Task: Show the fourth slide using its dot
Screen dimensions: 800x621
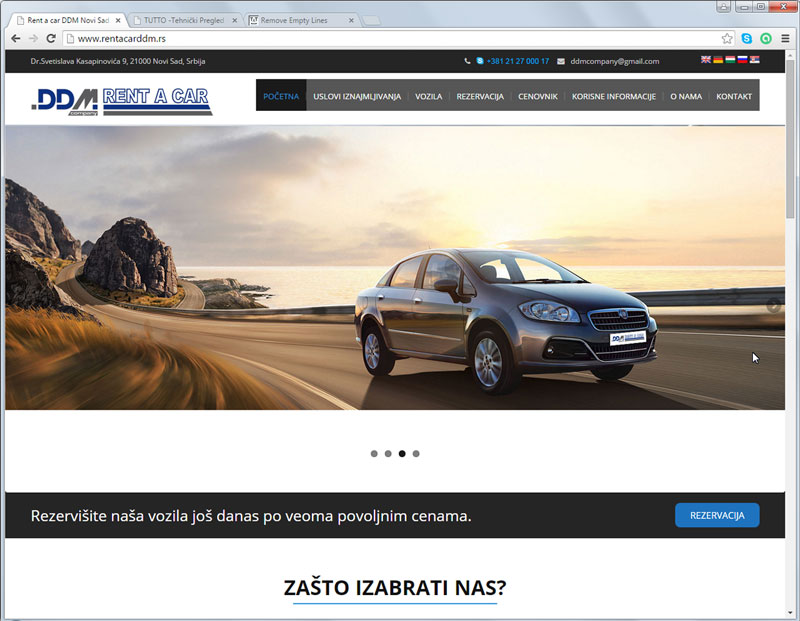Action: tap(416, 454)
